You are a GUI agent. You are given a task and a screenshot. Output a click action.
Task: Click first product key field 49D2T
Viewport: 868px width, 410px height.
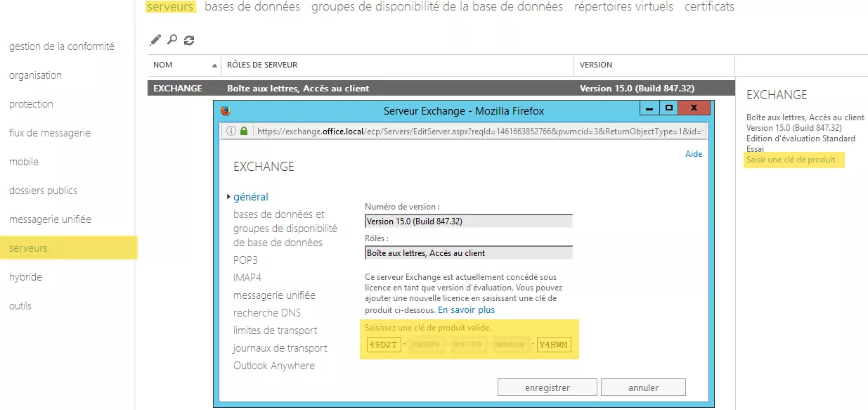(384, 345)
